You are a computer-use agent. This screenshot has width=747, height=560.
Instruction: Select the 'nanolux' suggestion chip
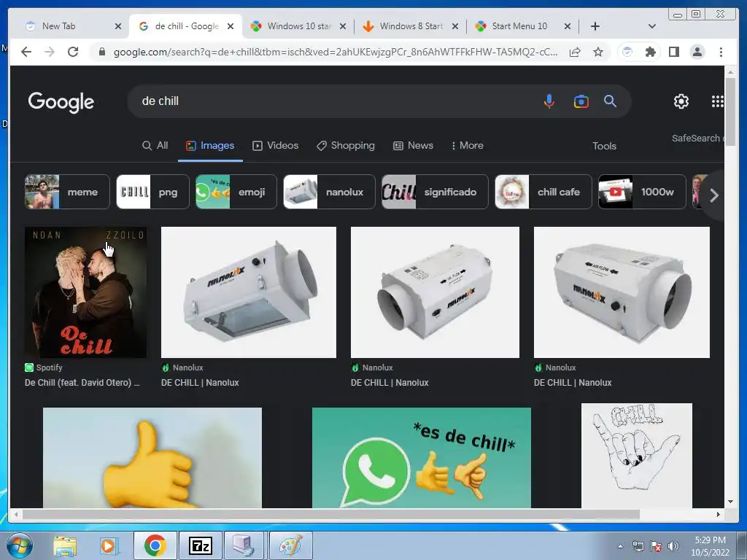329,192
